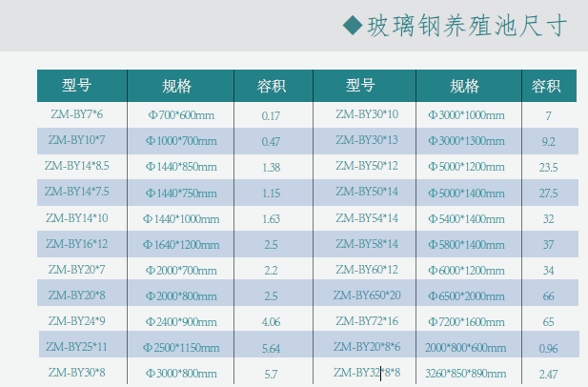The width and height of the screenshot is (588, 387).
Task: Click spec Φ1440*1000mm
Action: pos(181,219)
